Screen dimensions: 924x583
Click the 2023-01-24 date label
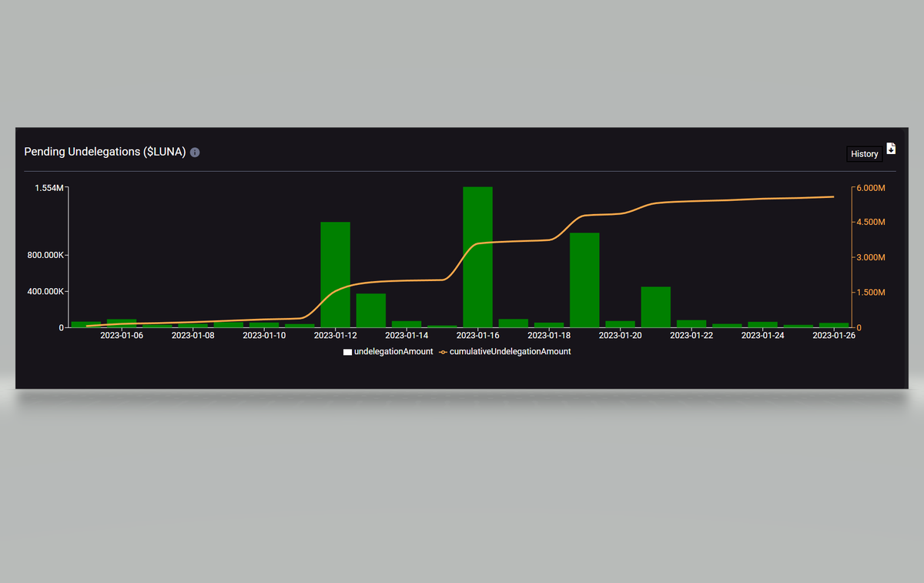coord(762,336)
